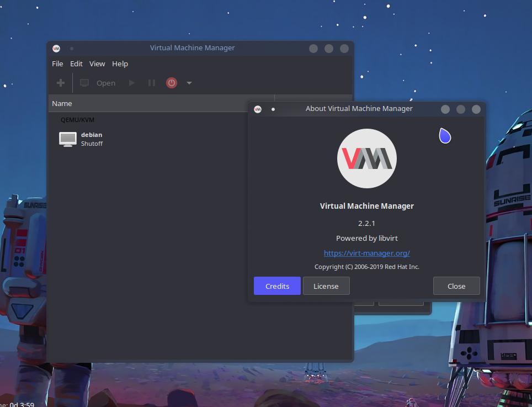Follow the virt-manager.org hyperlink
The width and height of the screenshot is (532, 407).
point(366,253)
